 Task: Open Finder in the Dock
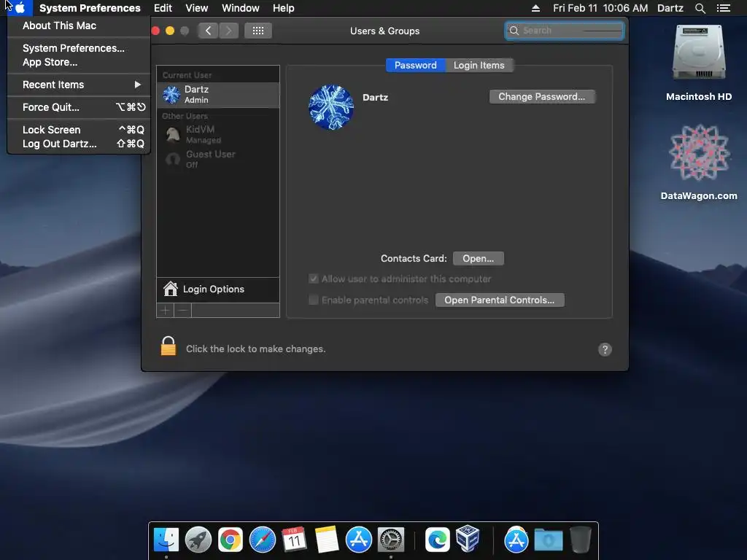coord(166,540)
